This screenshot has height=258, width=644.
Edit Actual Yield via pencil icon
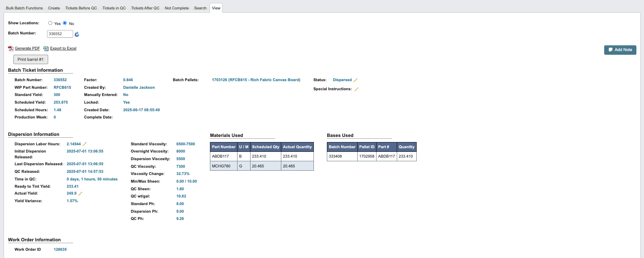[80, 193]
